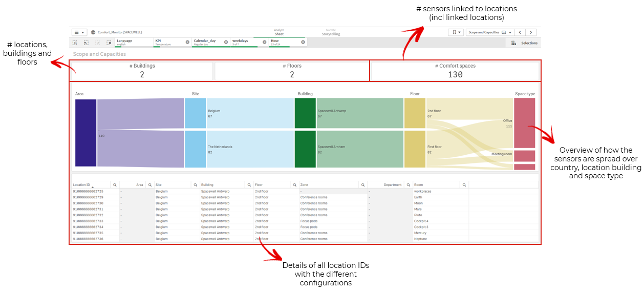This screenshot has height=291, width=644.
Task: Remove the Calendar_day selection
Action: pyautogui.click(x=226, y=42)
